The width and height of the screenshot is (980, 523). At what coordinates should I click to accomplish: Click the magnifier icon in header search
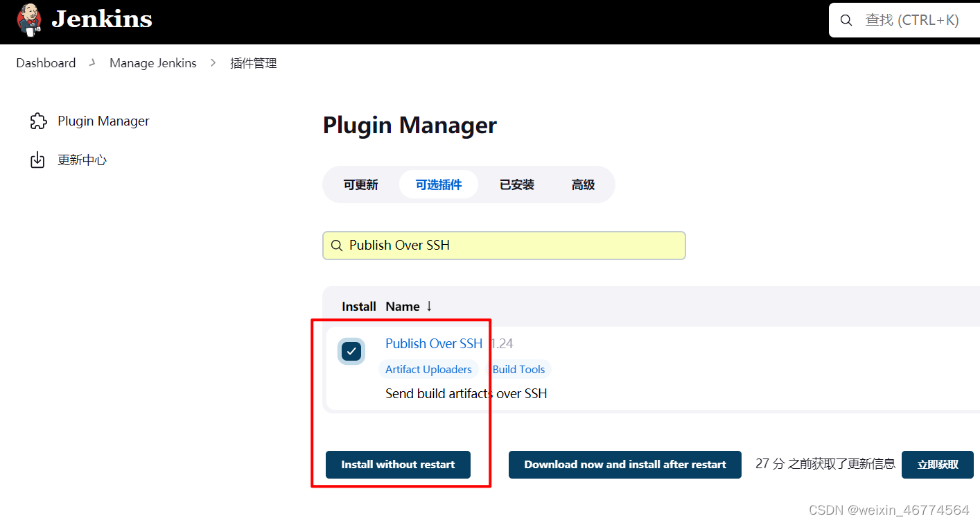[846, 20]
